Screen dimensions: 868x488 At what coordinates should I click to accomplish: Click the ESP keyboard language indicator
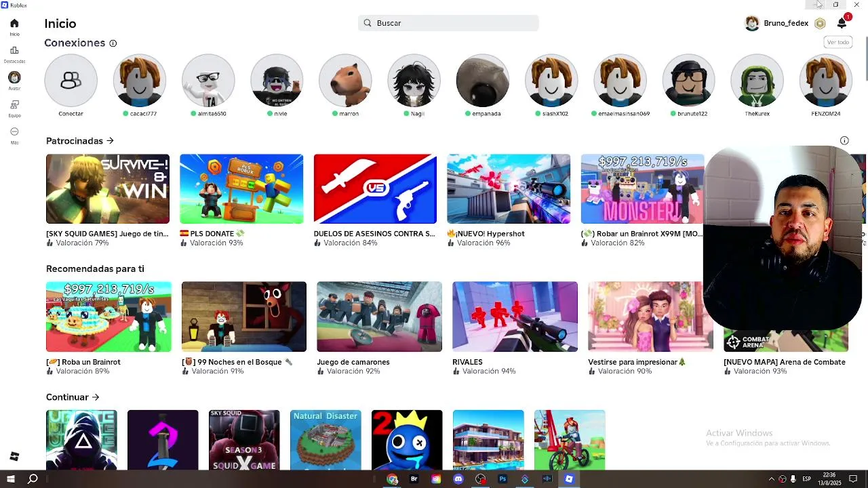(806, 479)
